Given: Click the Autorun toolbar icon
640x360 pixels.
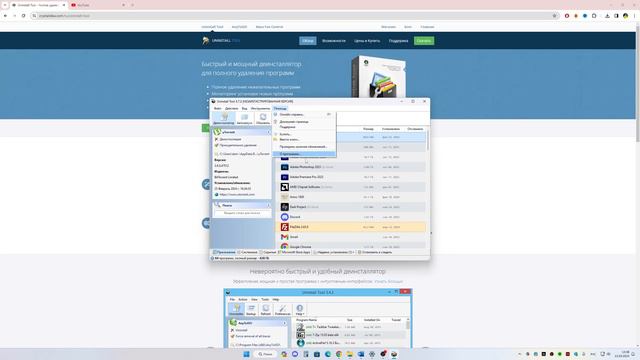Looking at the screenshot, I should (x=244, y=118).
